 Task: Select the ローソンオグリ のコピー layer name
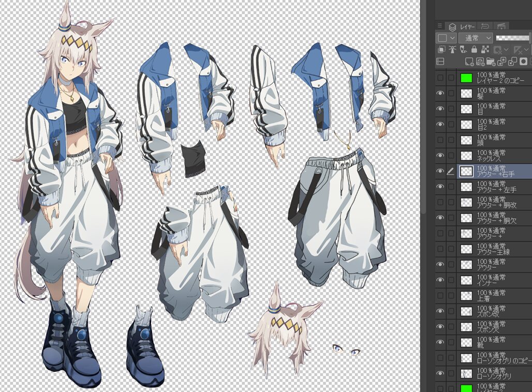[x=504, y=361]
